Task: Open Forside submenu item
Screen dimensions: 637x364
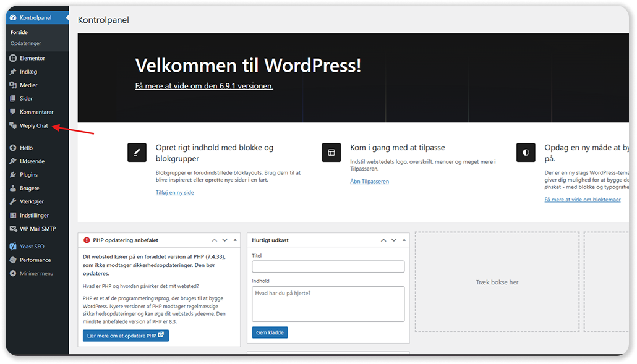Action: pyautogui.click(x=19, y=32)
